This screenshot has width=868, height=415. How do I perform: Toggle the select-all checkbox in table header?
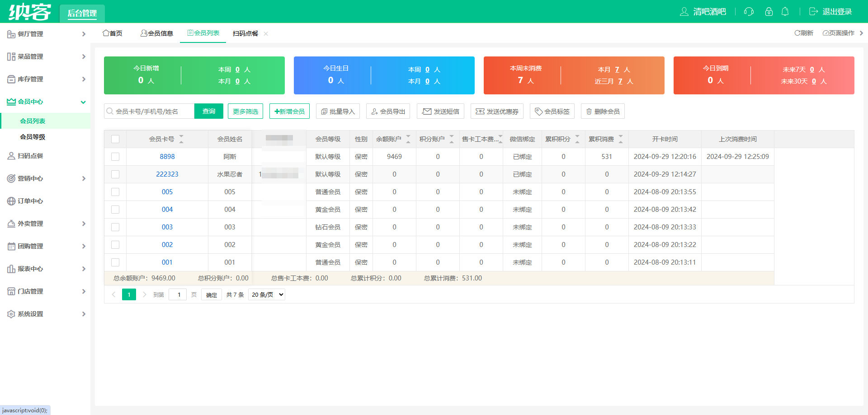click(x=115, y=139)
